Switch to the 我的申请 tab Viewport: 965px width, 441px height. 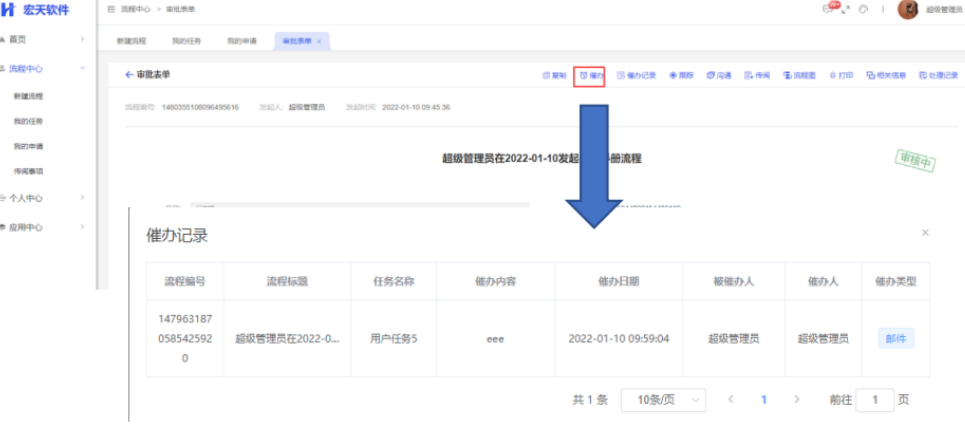(x=242, y=41)
